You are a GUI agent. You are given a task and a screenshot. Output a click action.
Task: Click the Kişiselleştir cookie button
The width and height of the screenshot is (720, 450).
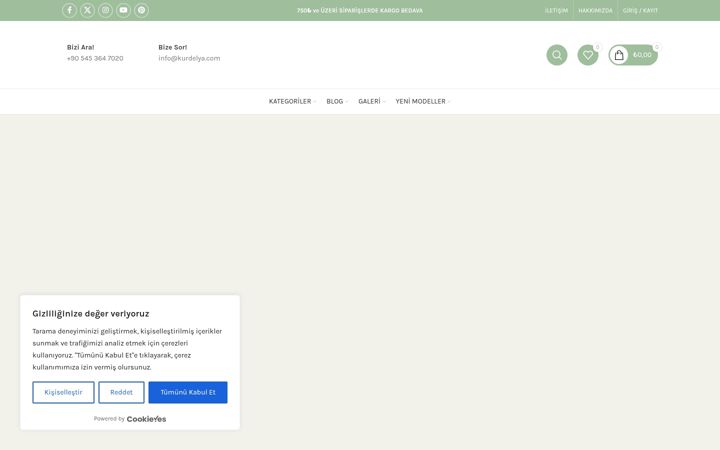click(63, 392)
